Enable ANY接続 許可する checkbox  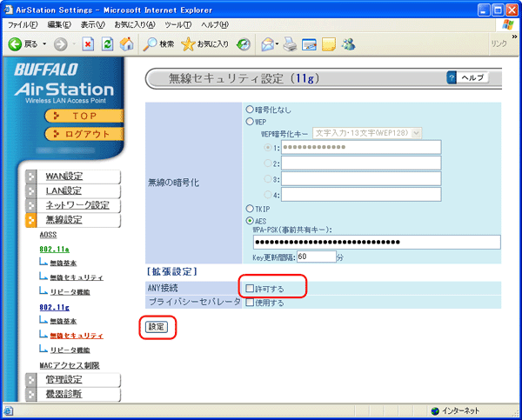tap(251, 288)
